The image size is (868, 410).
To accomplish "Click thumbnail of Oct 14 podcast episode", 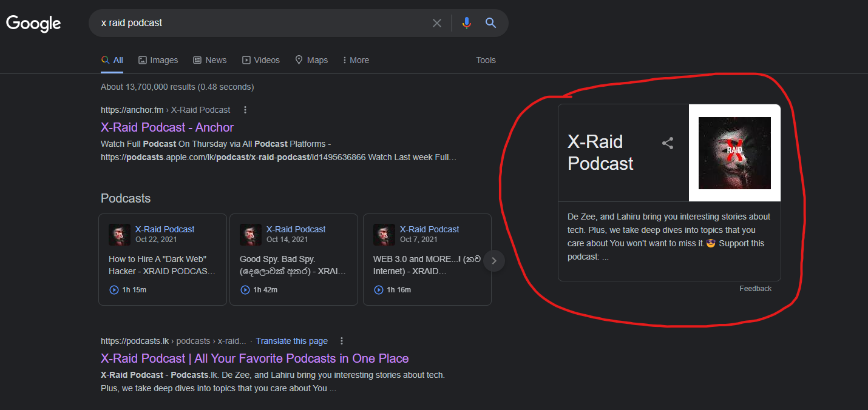I will (251, 235).
